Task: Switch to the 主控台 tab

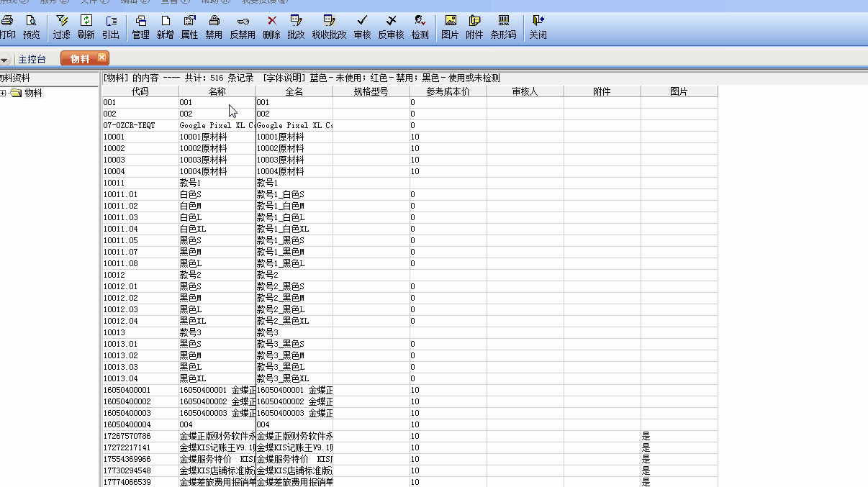Action: point(32,59)
